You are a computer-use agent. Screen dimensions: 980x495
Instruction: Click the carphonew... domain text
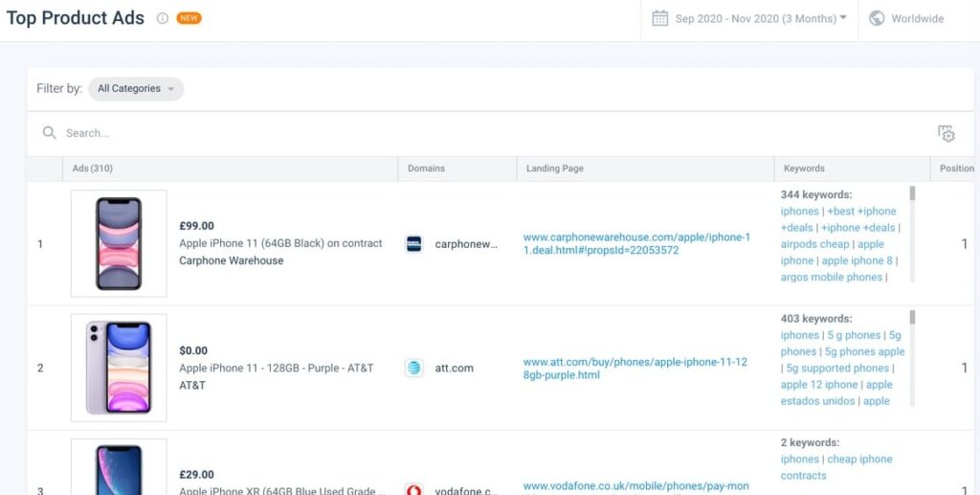coord(466,244)
